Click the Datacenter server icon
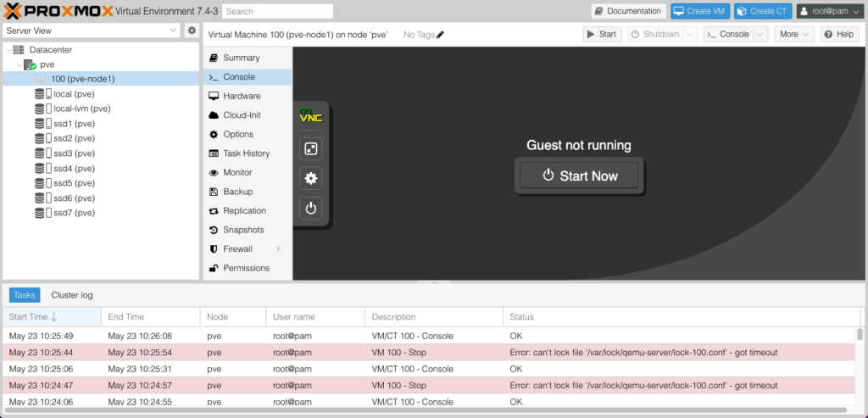868x418 pixels. point(19,50)
